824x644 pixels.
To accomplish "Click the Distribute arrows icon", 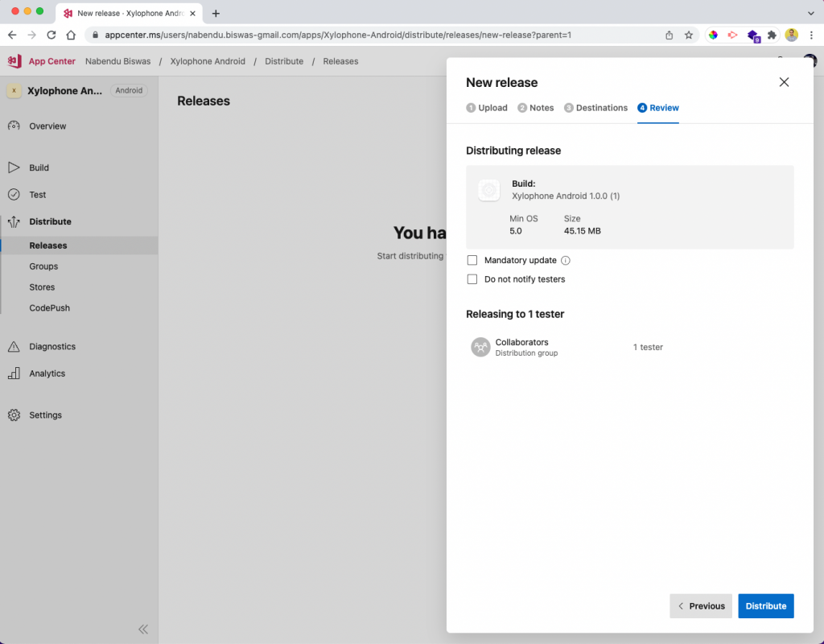I will click(14, 222).
